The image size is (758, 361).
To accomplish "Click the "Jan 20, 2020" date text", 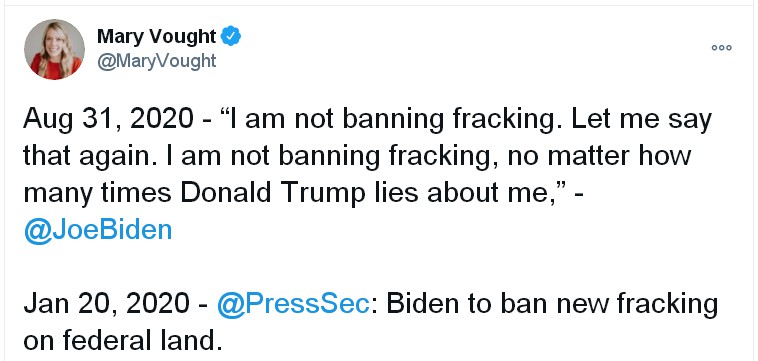I will click(x=106, y=303).
